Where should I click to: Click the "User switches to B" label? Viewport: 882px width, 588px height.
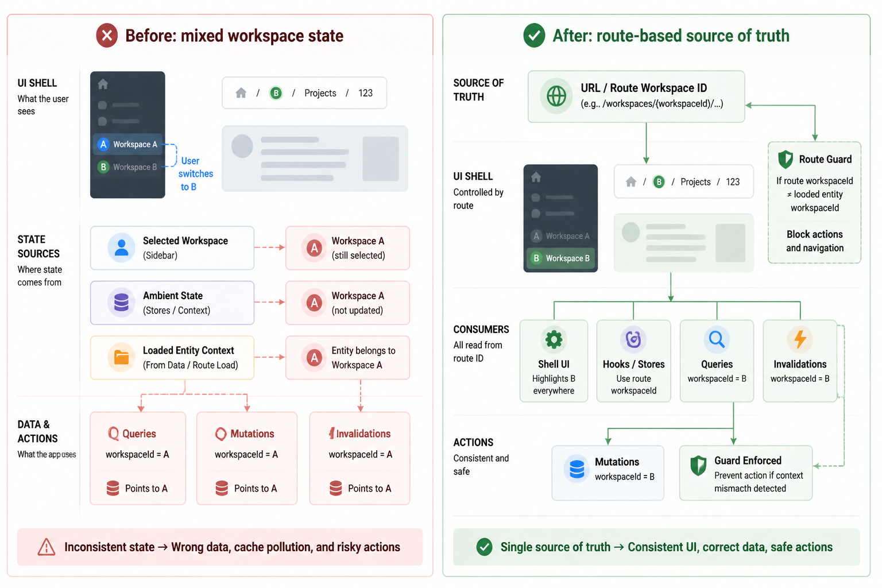195,174
